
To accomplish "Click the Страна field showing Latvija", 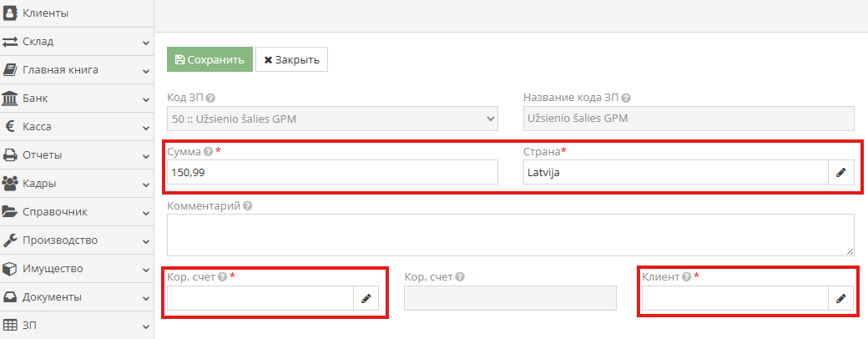I will coord(675,172).
